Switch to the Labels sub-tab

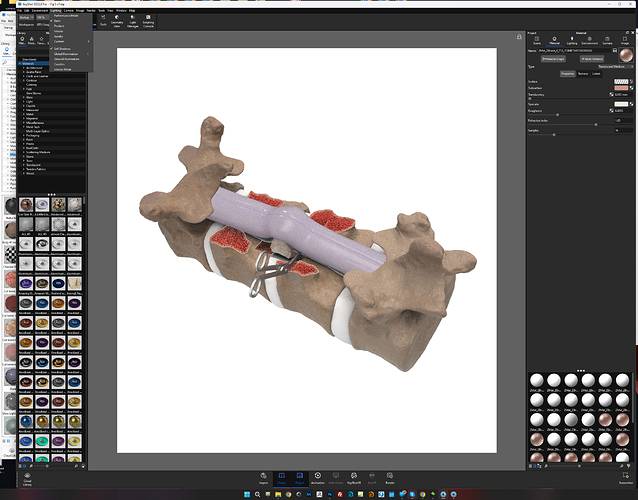[596, 74]
